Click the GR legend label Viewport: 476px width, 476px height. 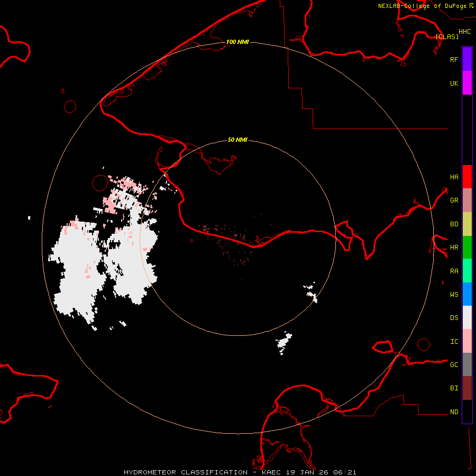coord(454,200)
